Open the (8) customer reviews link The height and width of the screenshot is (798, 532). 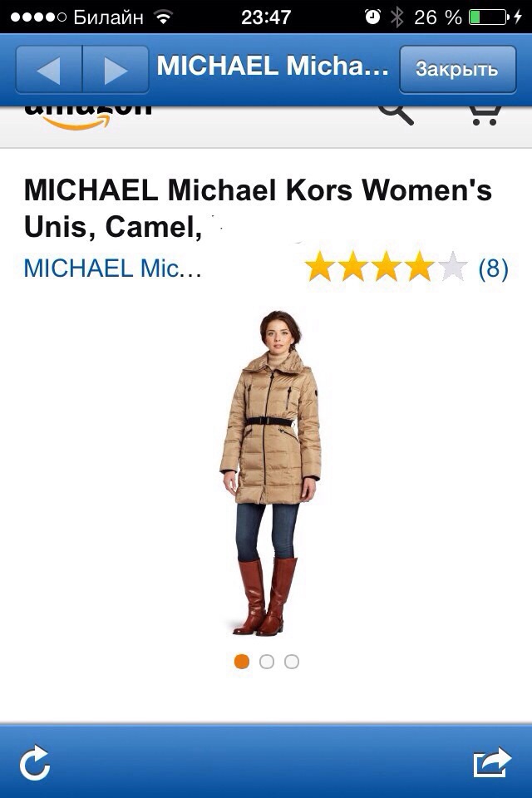[493, 268]
